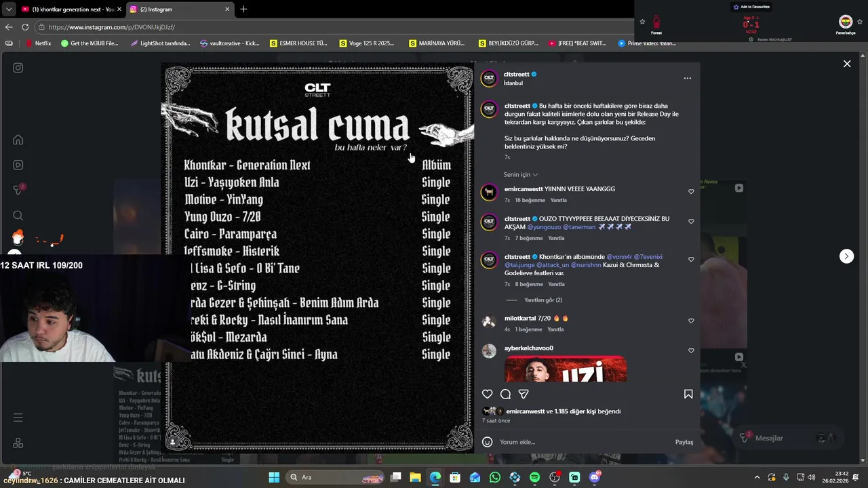Close the Instagram post overlay
The image size is (868, 488).
(847, 64)
